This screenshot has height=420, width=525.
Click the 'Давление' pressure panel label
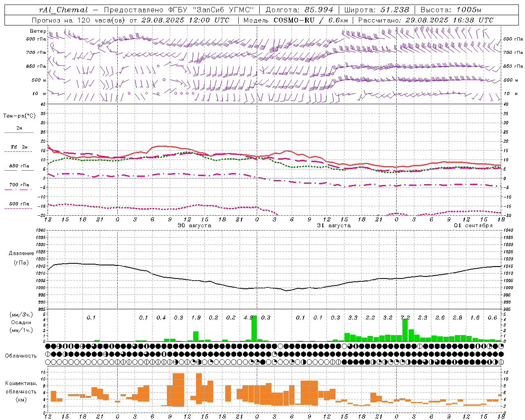(x=21, y=253)
